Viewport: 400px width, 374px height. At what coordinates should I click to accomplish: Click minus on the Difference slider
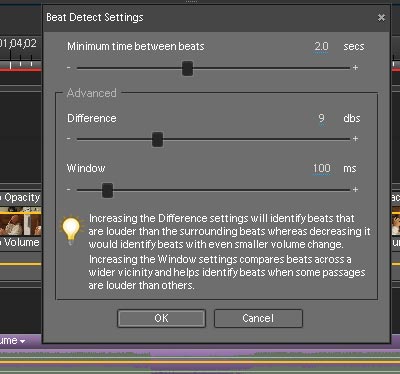[x=69, y=139]
